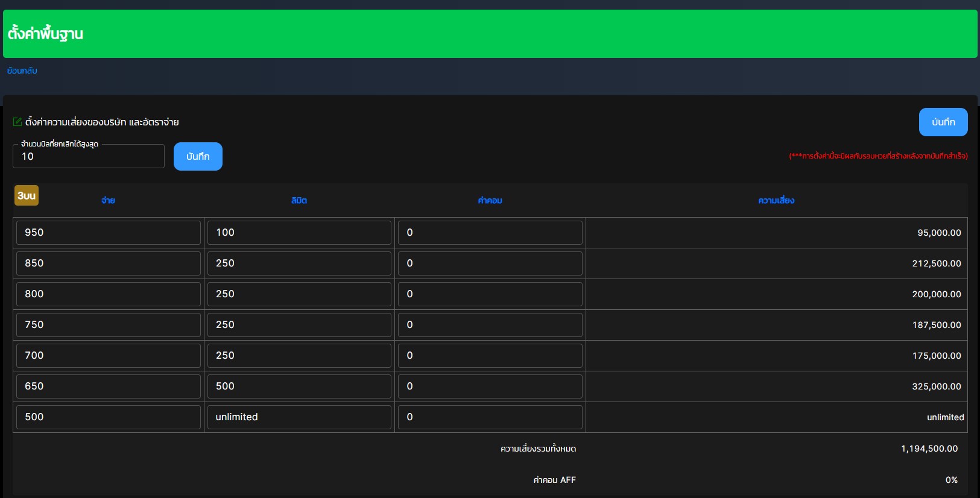Screen dimensions: 980x498
Task: Click the payout field showing 650
Action: pyautogui.click(x=109, y=386)
